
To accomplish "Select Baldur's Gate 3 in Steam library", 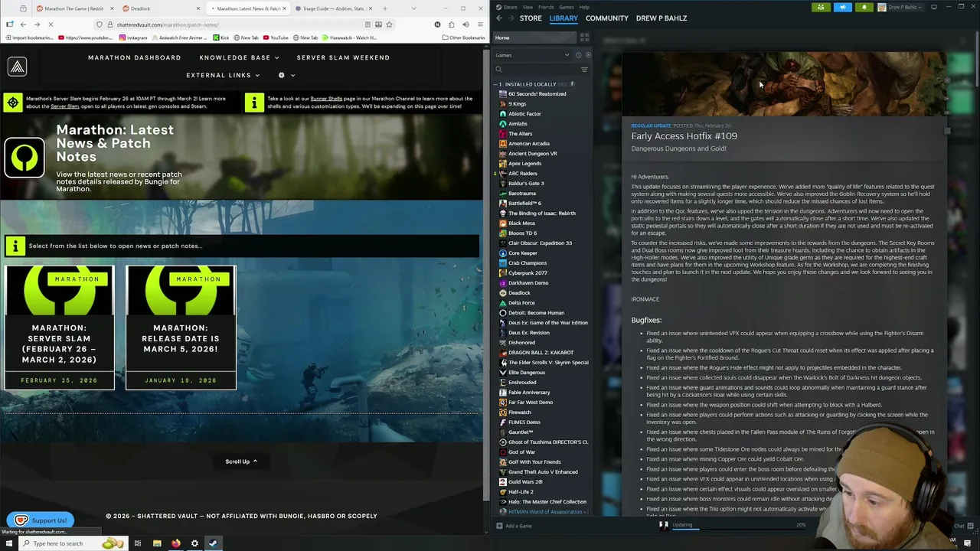I will [x=526, y=184].
